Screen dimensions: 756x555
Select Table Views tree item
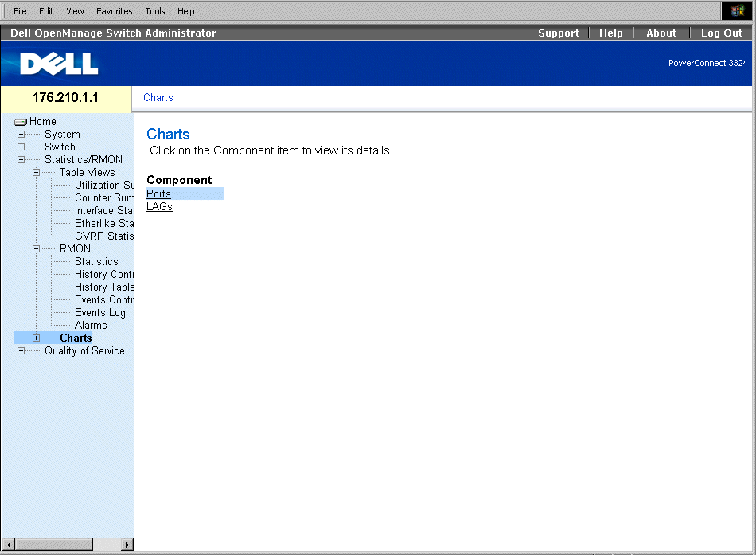coord(88,172)
